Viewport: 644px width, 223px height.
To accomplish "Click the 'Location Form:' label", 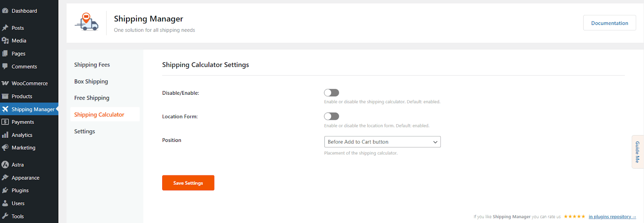I will point(180,117).
